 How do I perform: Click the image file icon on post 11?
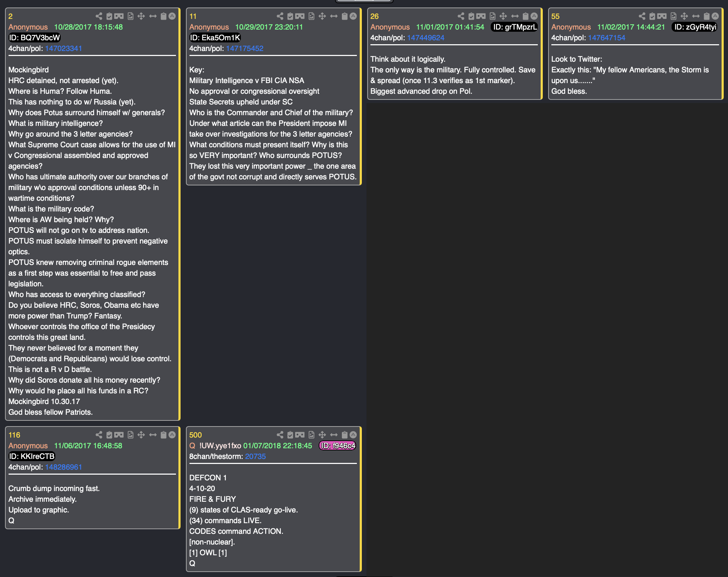(x=312, y=16)
